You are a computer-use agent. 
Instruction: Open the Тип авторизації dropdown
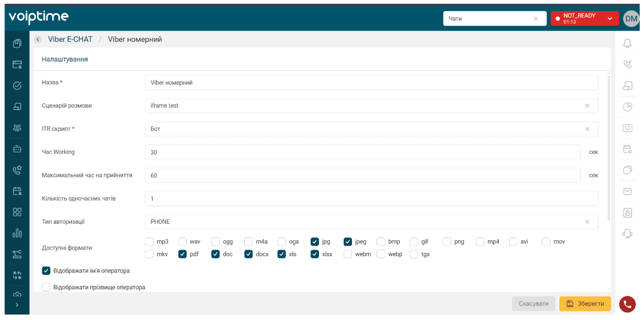point(371,222)
